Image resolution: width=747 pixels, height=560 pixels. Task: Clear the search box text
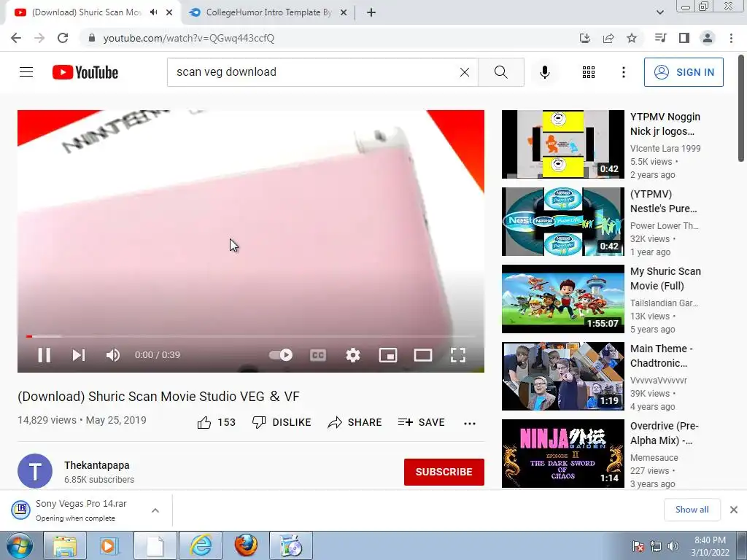pyautogui.click(x=465, y=72)
